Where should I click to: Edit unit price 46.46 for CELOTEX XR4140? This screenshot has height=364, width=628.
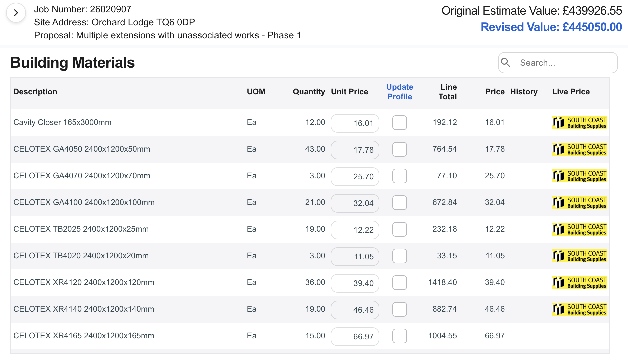(x=355, y=310)
